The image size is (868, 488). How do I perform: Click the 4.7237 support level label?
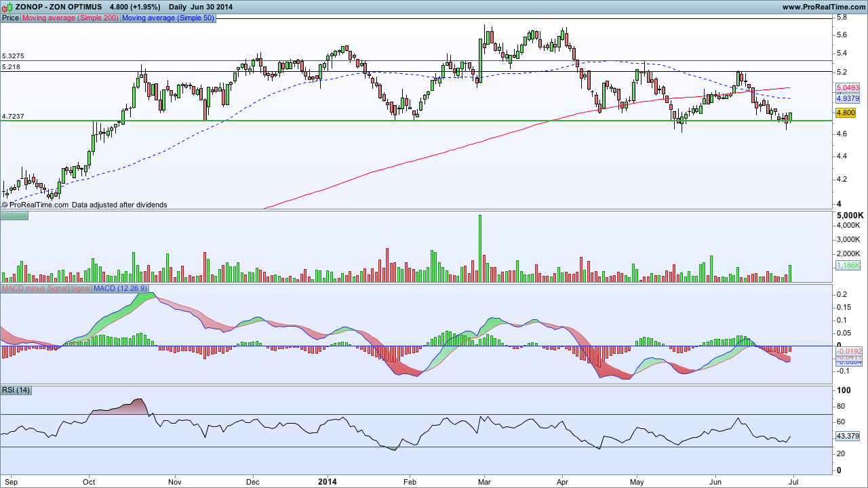pyautogui.click(x=14, y=117)
